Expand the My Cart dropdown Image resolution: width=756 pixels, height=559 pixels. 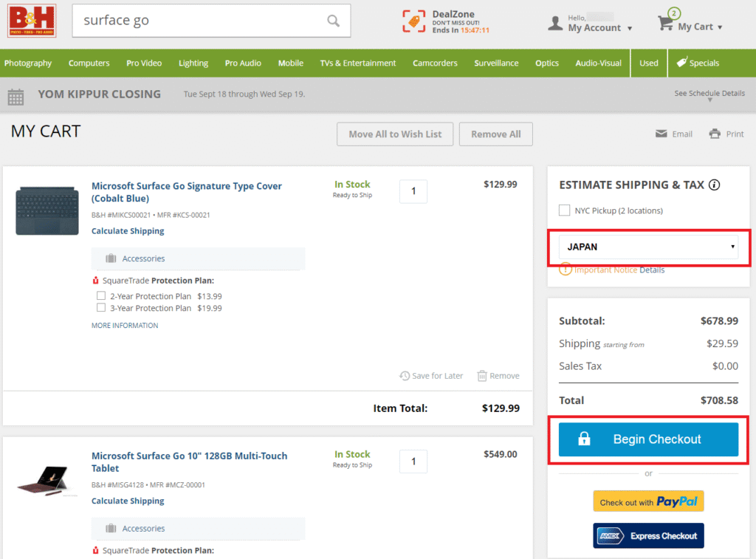(720, 27)
